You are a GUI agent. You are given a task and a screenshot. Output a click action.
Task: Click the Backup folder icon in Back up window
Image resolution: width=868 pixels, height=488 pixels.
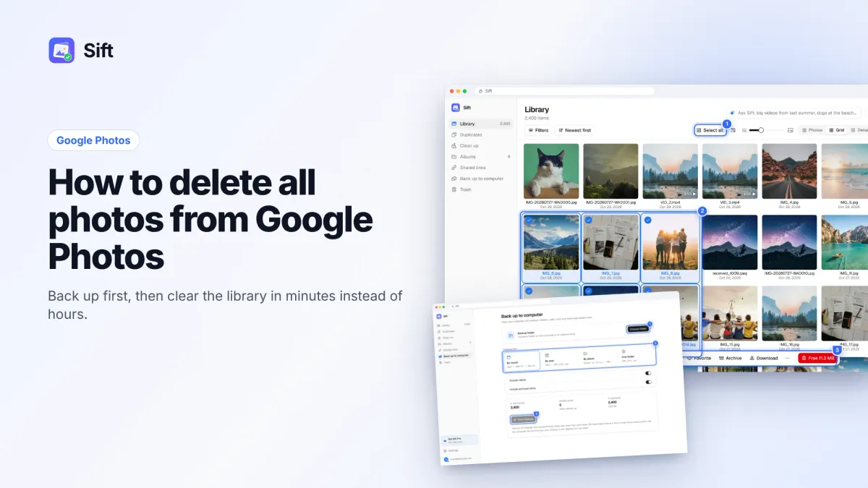click(512, 335)
